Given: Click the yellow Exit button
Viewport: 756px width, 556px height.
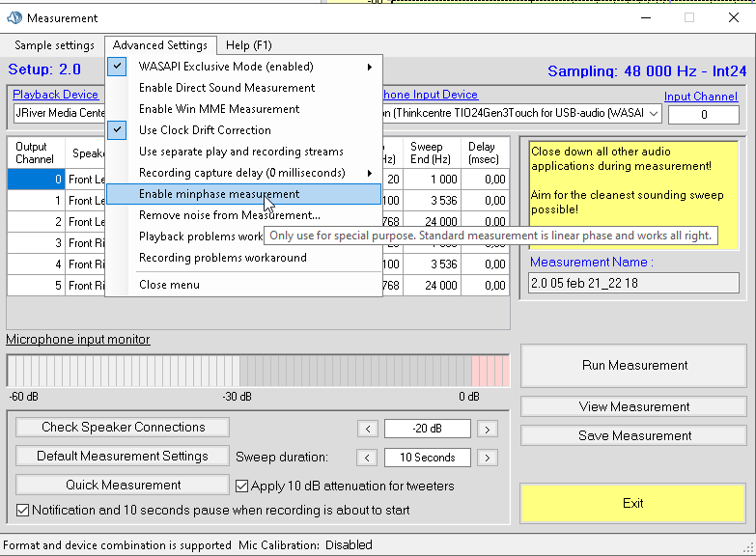Looking at the screenshot, I should tap(633, 503).
